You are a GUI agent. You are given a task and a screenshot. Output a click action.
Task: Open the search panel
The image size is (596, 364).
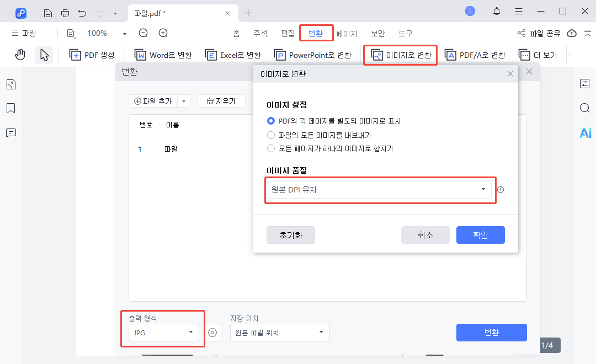pyautogui.click(x=585, y=108)
